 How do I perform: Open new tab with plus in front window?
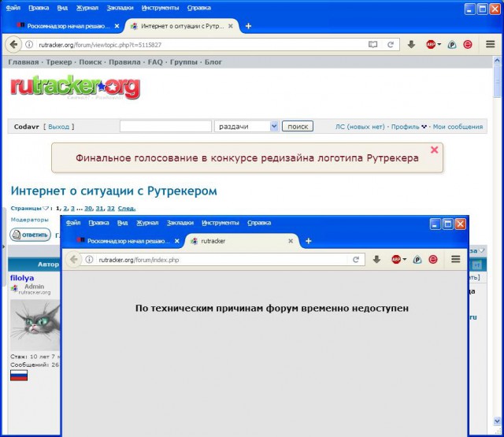click(309, 241)
